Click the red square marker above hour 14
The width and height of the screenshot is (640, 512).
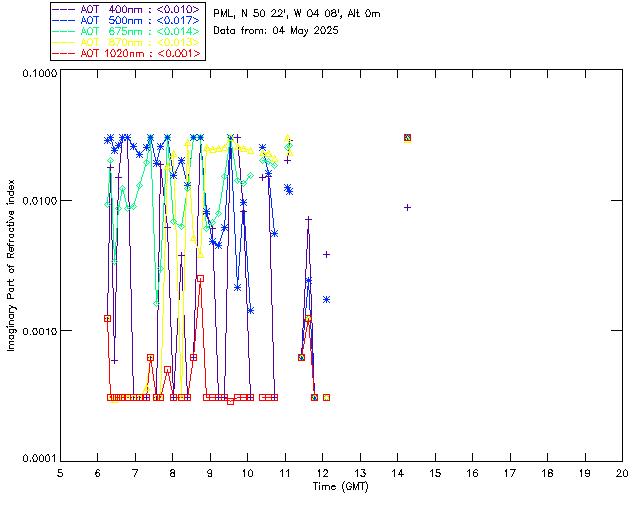tap(407, 138)
